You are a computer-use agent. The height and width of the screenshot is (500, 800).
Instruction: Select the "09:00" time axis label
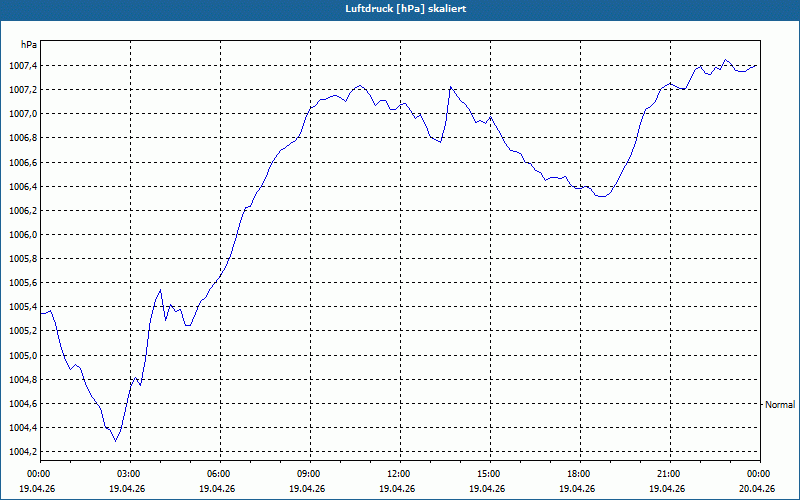[310, 474]
